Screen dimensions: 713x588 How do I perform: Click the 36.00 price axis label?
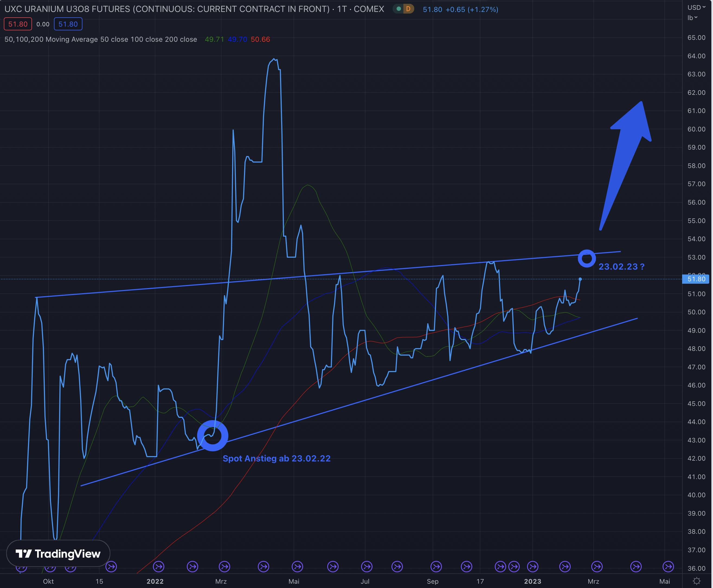click(x=696, y=568)
